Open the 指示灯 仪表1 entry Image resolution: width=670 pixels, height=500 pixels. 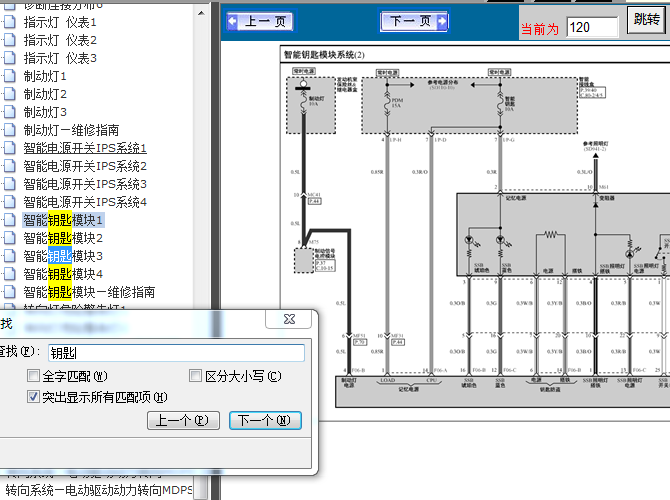(x=60, y=22)
